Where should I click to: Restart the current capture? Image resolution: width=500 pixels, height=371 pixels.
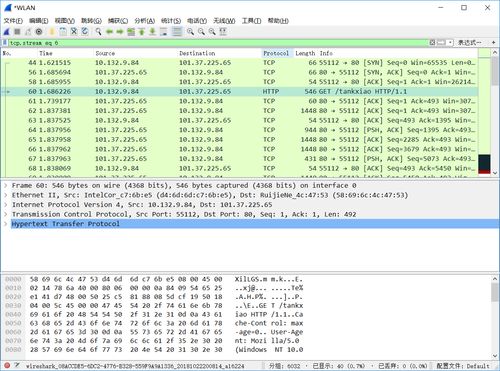click(28, 32)
